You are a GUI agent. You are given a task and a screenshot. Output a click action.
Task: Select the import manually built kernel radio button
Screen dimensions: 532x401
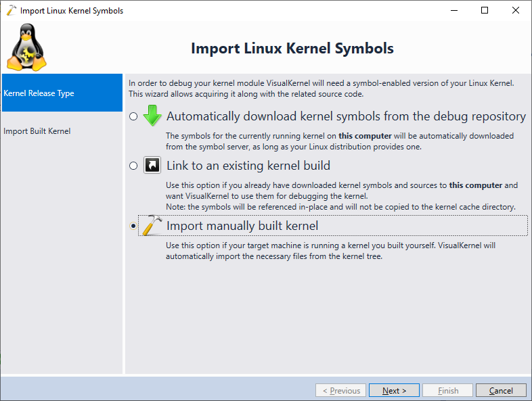(133, 226)
